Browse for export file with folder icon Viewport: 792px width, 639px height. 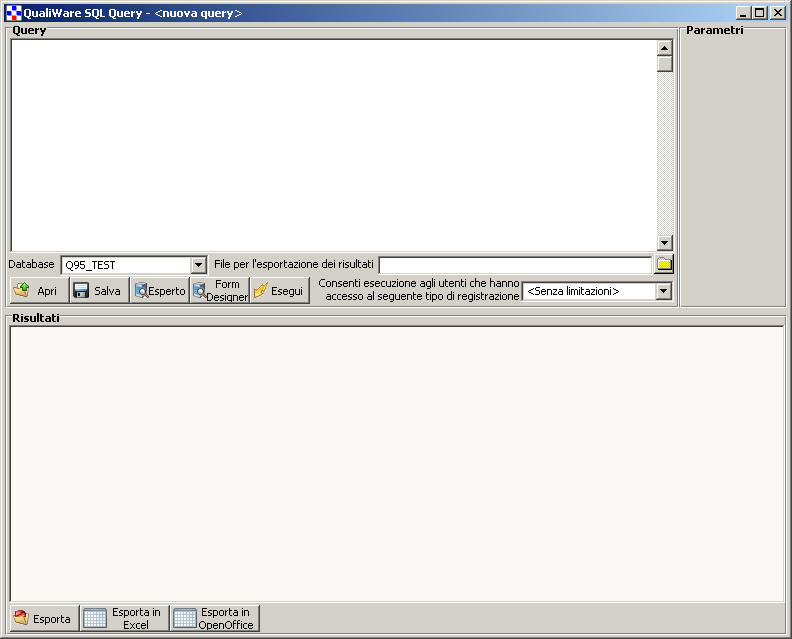[x=664, y=265]
